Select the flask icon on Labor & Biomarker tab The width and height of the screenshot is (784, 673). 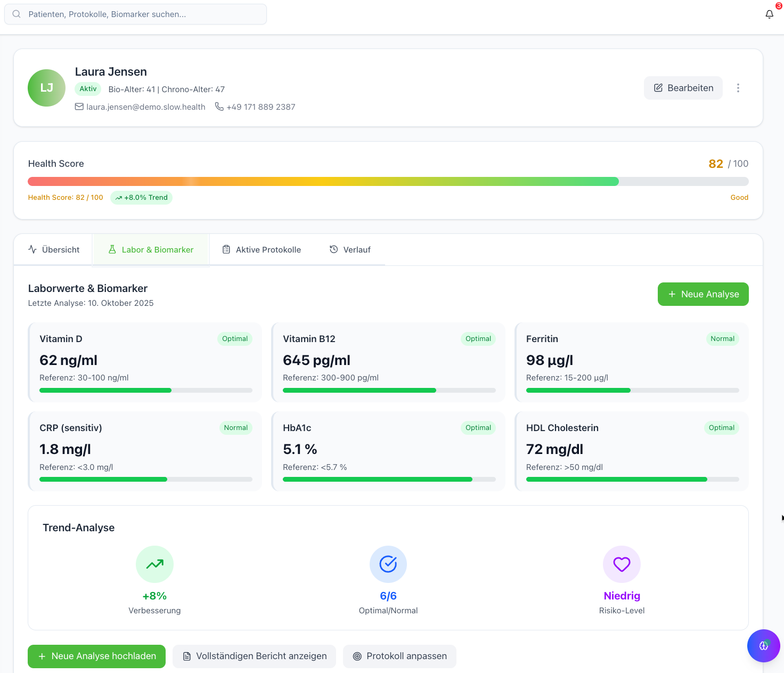click(112, 249)
